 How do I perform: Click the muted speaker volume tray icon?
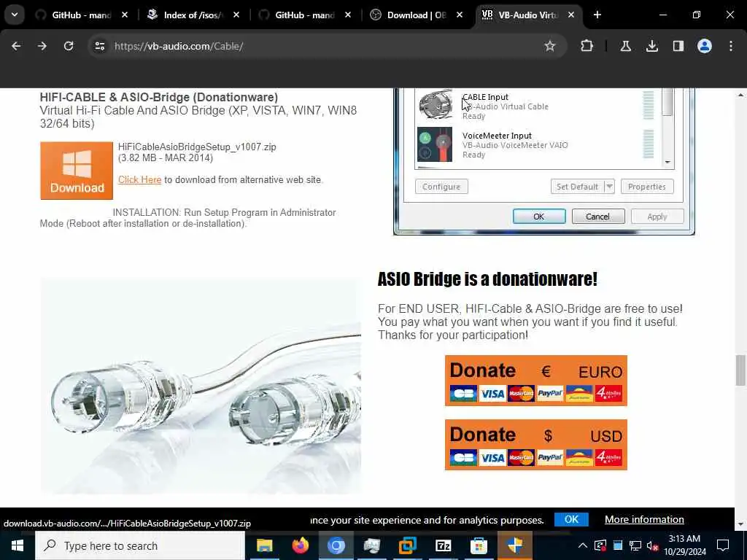(653, 545)
